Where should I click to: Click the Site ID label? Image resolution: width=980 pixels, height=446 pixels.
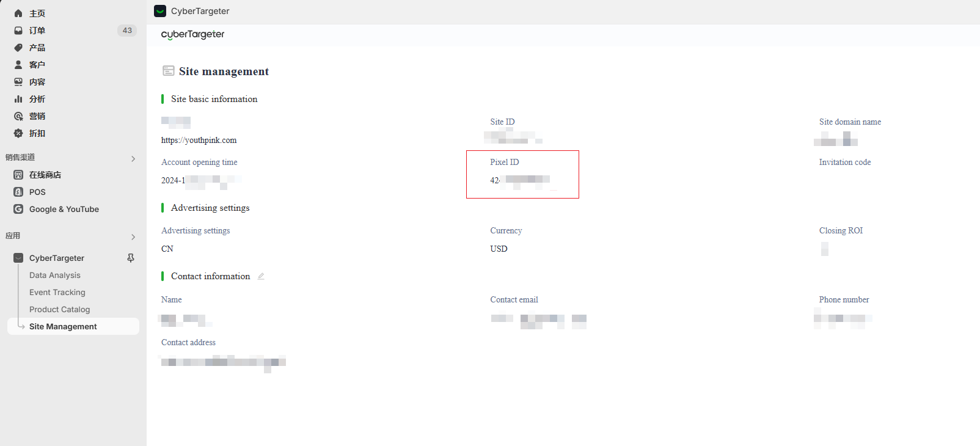(502, 122)
